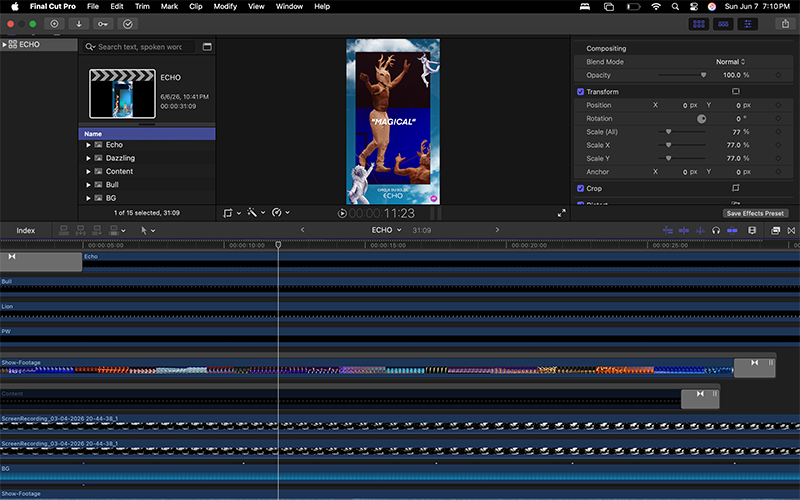Add keyframe for Position
This screenshot has width=800, height=500.
[x=778, y=105]
